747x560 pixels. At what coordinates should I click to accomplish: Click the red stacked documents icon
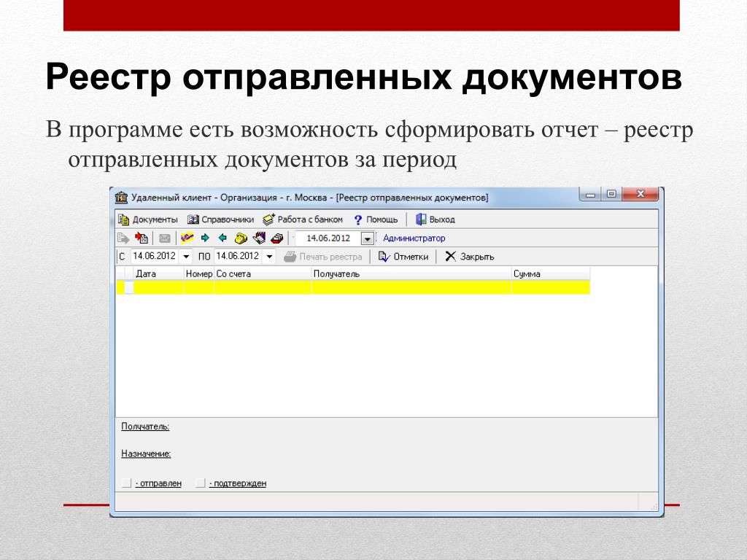(x=276, y=238)
